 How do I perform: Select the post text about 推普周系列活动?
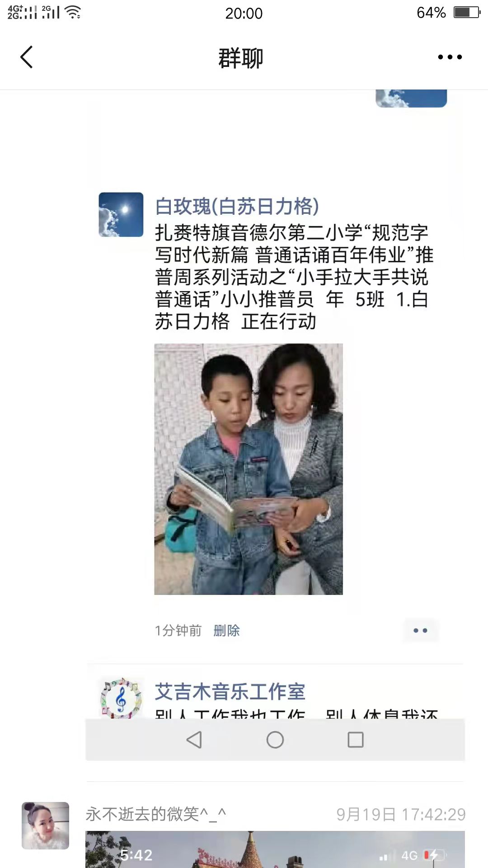point(294,277)
